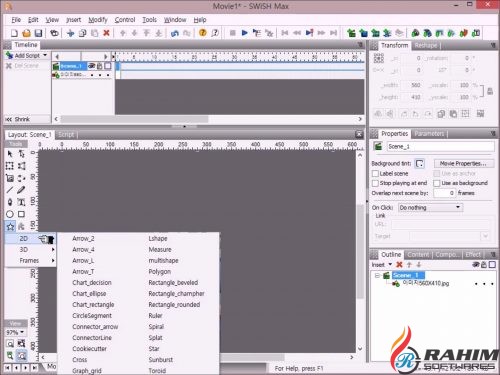Toggle the Outline panel eye visibility icon
500x375 pixels.
(x=476, y=265)
